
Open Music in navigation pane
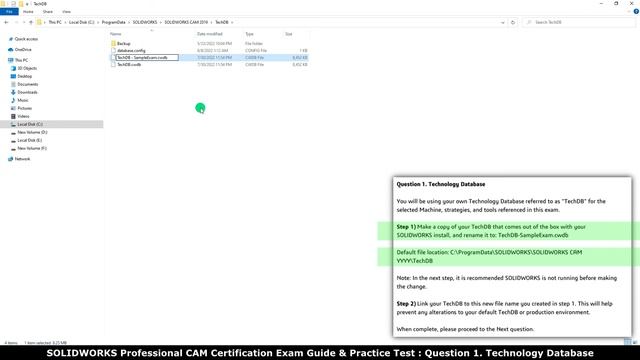[x=23, y=100]
